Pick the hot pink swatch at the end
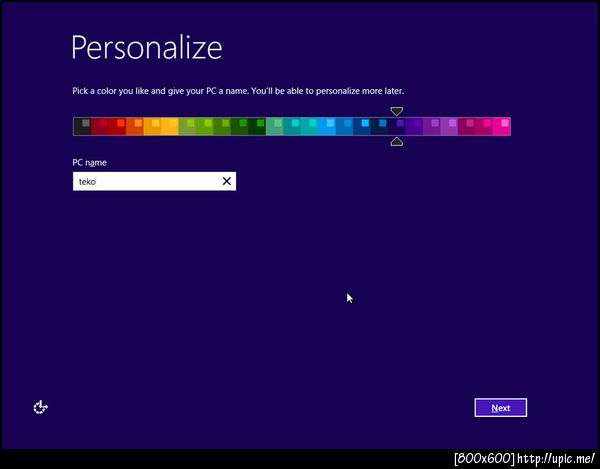The width and height of the screenshot is (600, 469). pos(502,126)
